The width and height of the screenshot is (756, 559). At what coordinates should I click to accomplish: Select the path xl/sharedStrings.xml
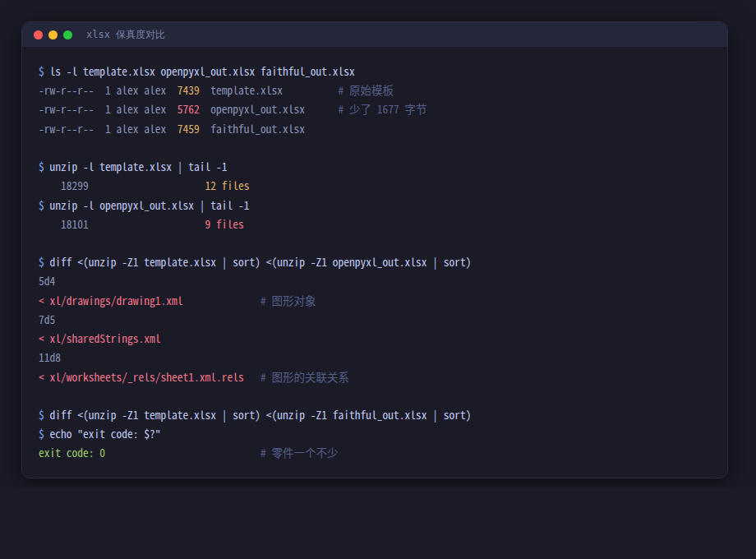pos(104,339)
